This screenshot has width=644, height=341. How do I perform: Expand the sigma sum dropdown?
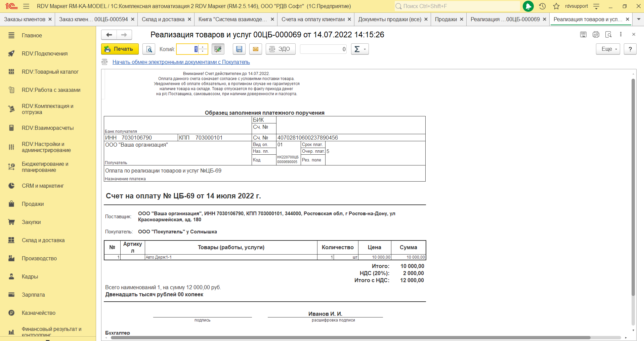point(360,49)
